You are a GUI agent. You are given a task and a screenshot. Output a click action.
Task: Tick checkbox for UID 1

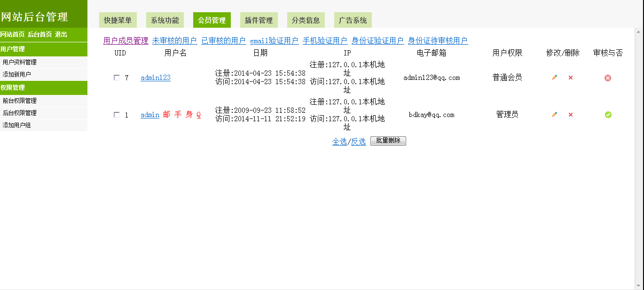coord(117,115)
